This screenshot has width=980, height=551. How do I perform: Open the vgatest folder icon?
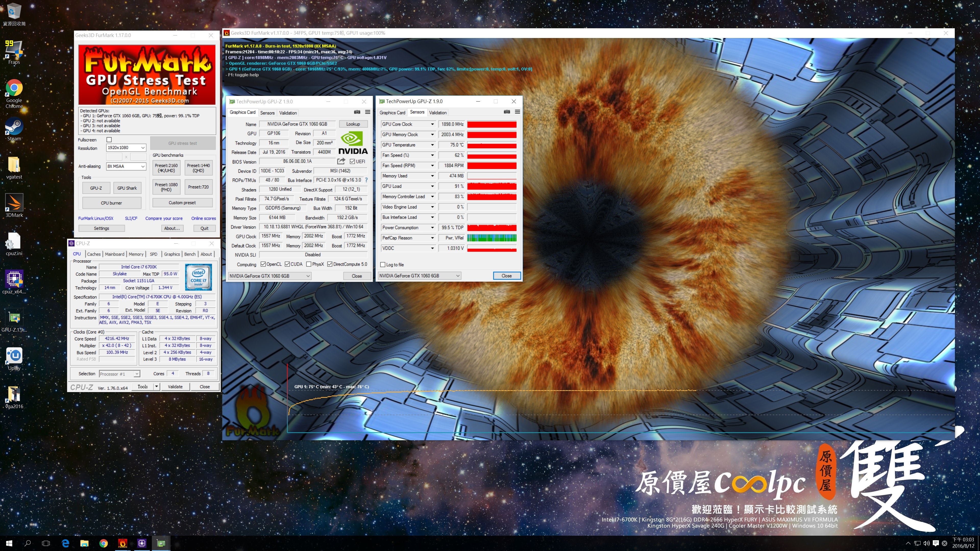[14, 168]
